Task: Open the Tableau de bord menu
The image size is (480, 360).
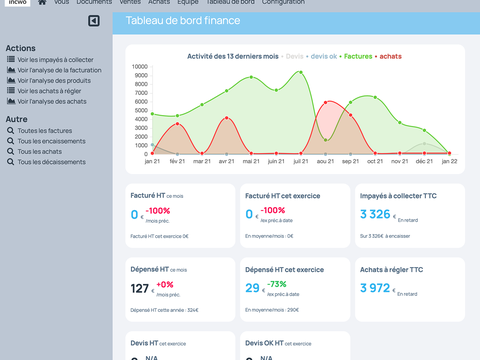Action: point(230,2)
